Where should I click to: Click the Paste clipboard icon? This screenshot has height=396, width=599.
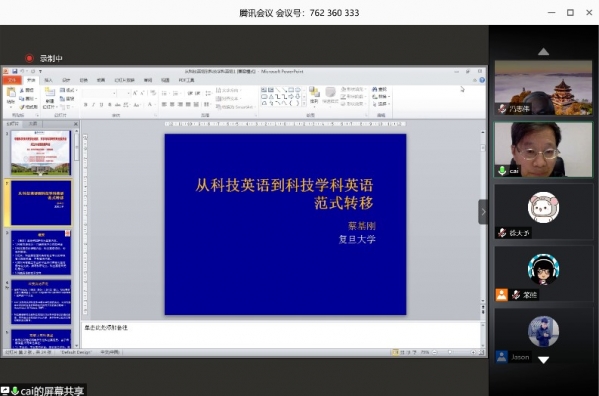click(11, 93)
